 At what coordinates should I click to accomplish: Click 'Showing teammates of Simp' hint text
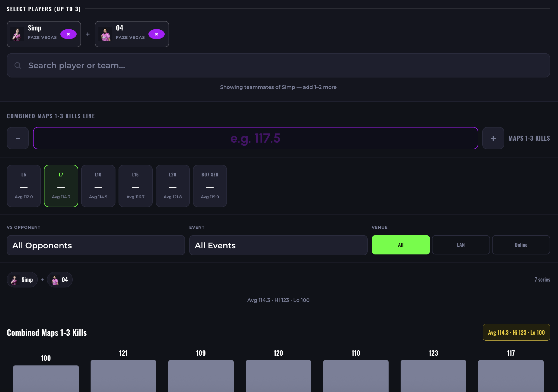coord(278,87)
